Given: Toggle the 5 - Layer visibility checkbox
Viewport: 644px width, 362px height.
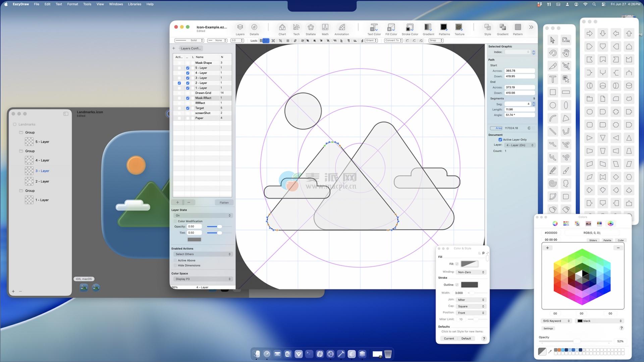Looking at the screenshot, I should [187, 68].
